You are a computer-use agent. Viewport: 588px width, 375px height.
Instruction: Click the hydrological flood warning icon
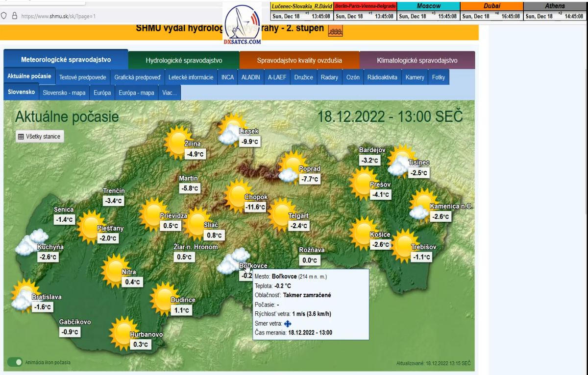pyautogui.click(x=335, y=30)
